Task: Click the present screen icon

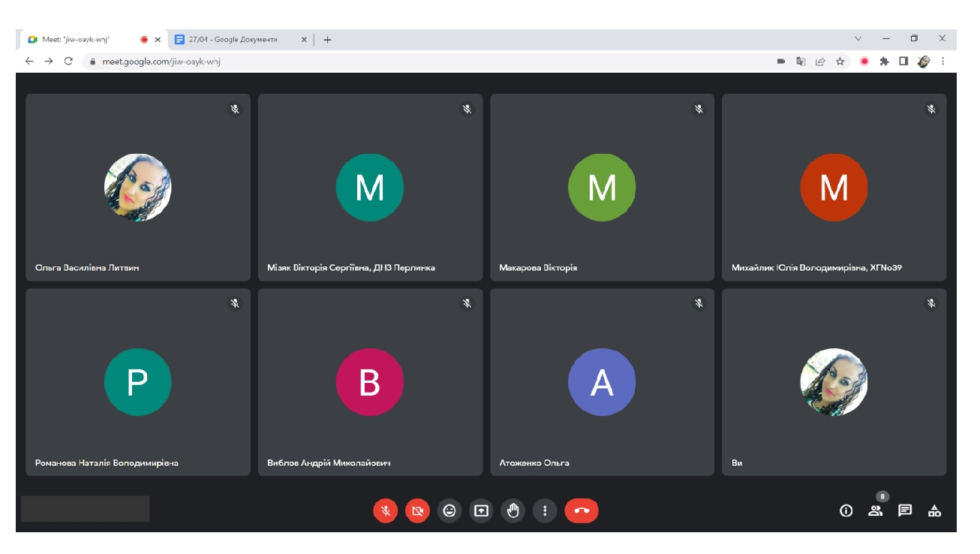Action: coord(481,511)
